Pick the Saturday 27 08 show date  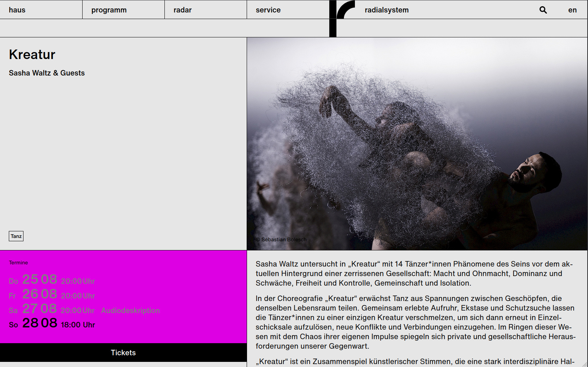[x=52, y=309]
